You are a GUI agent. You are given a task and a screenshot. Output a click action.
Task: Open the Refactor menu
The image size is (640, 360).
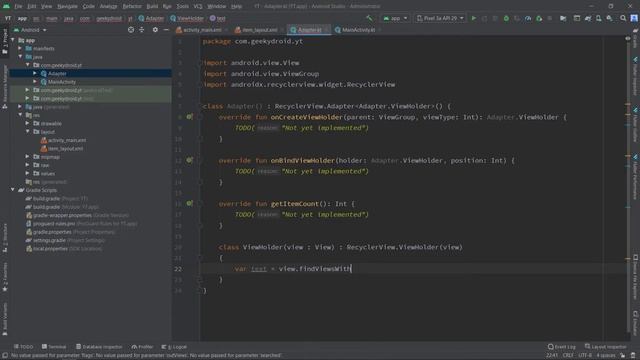tap(132, 6)
